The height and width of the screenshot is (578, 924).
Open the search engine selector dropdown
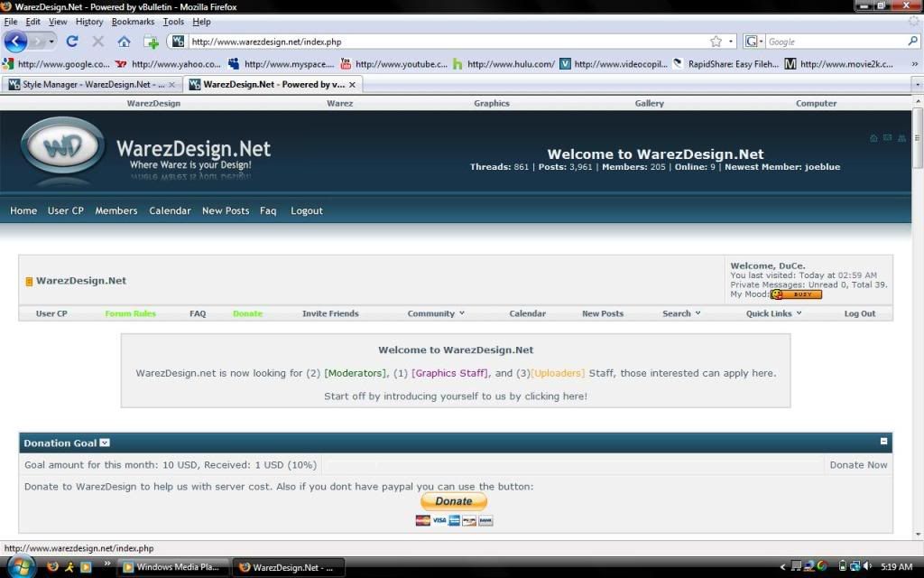coord(753,42)
